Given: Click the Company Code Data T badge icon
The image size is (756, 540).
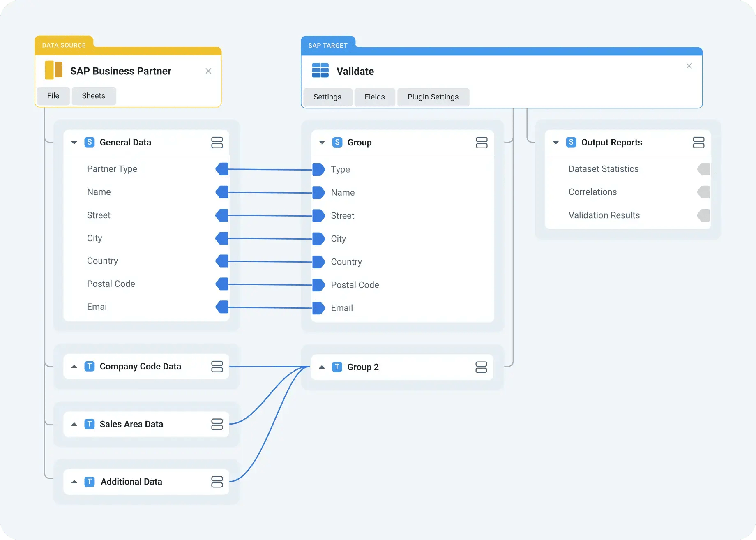Looking at the screenshot, I should pyautogui.click(x=90, y=366).
